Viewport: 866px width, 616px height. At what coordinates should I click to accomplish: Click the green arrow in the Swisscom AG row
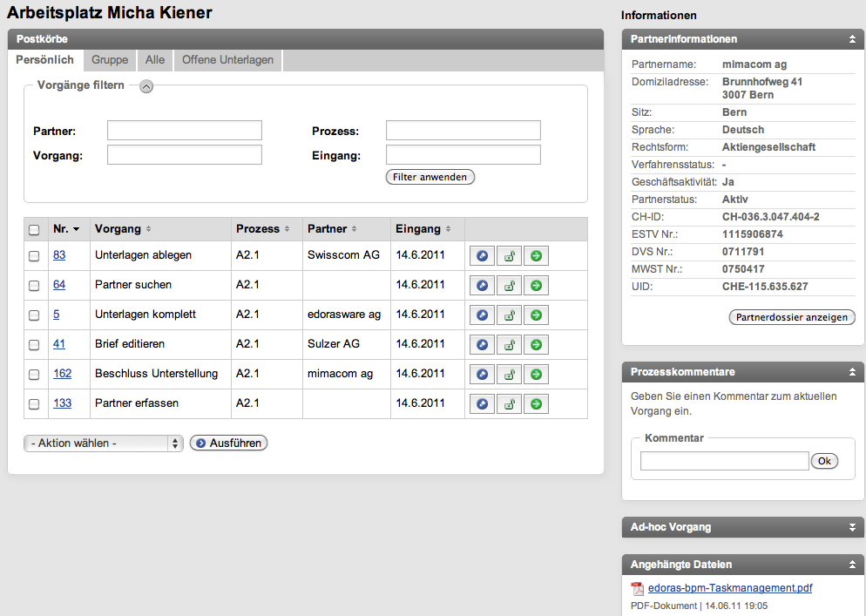[536, 256]
